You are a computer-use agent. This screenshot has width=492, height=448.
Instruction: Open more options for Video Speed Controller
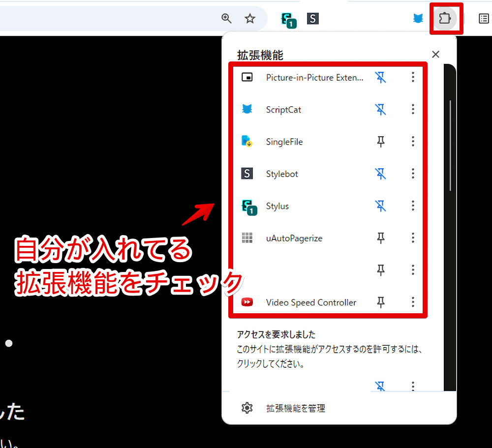click(x=413, y=302)
